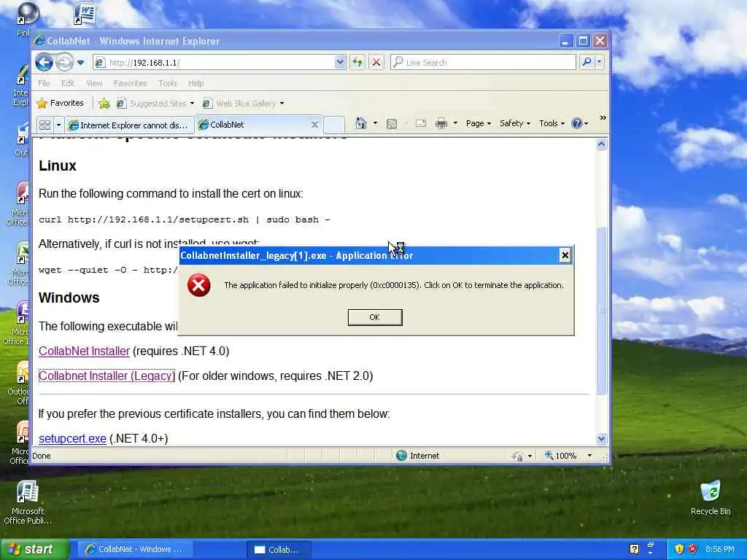
Task: Click the Live Search input box
Action: point(483,63)
